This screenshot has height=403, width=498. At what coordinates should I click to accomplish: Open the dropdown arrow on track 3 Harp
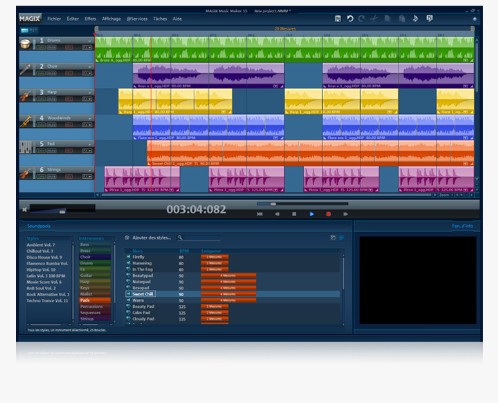click(x=90, y=93)
